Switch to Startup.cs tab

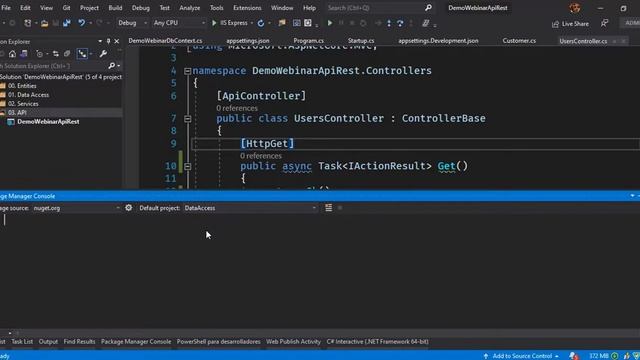tap(361, 41)
